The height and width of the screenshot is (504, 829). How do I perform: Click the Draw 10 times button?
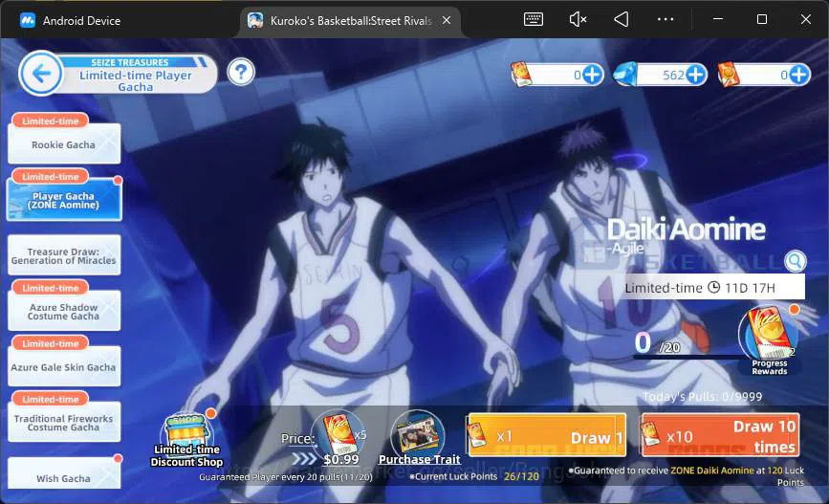coord(720,435)
